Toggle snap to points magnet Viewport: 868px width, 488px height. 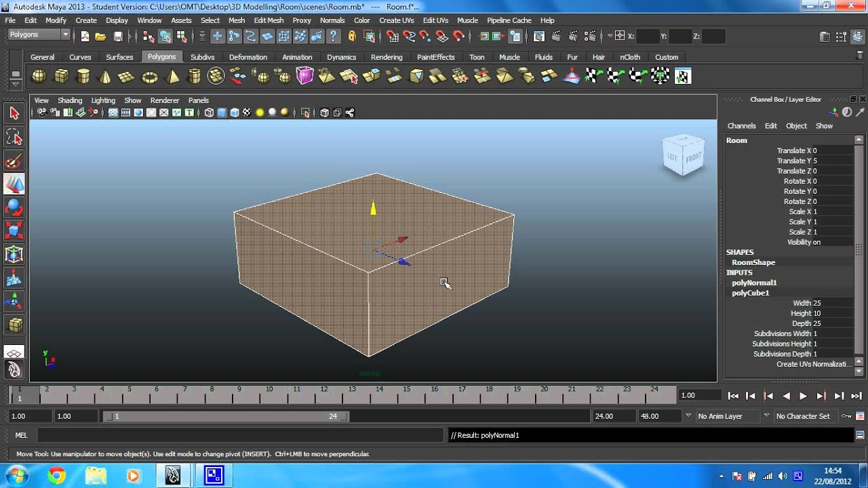[x=425, y=35]
